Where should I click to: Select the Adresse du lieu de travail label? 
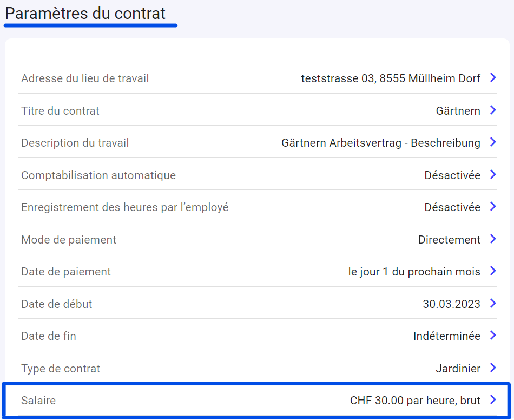click(x=85, y=78)
